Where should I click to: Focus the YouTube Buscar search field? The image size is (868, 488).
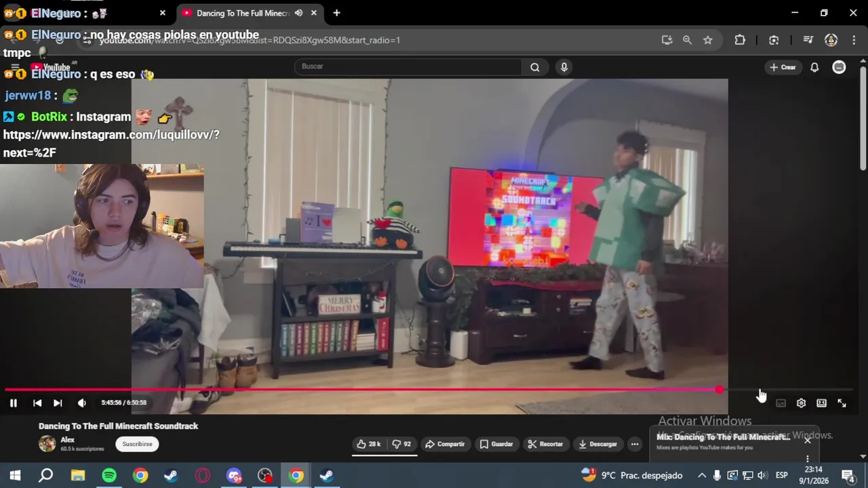(408, 66)
